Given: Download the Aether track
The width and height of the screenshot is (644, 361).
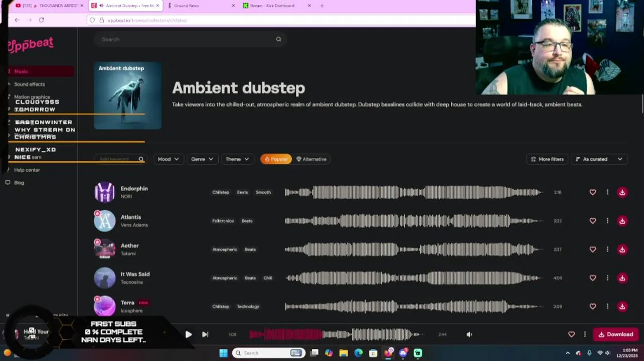Looking at the screenshot, I should 622,249.
